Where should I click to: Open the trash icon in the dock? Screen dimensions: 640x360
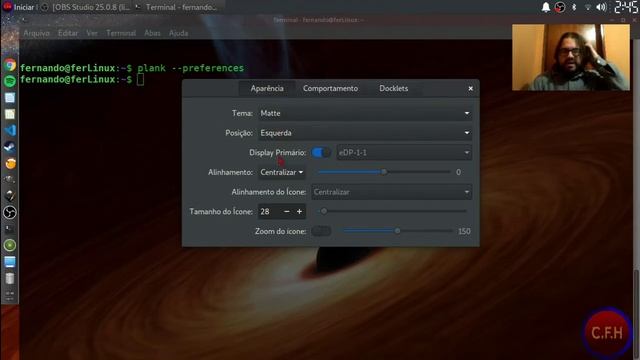click(10, 278)
